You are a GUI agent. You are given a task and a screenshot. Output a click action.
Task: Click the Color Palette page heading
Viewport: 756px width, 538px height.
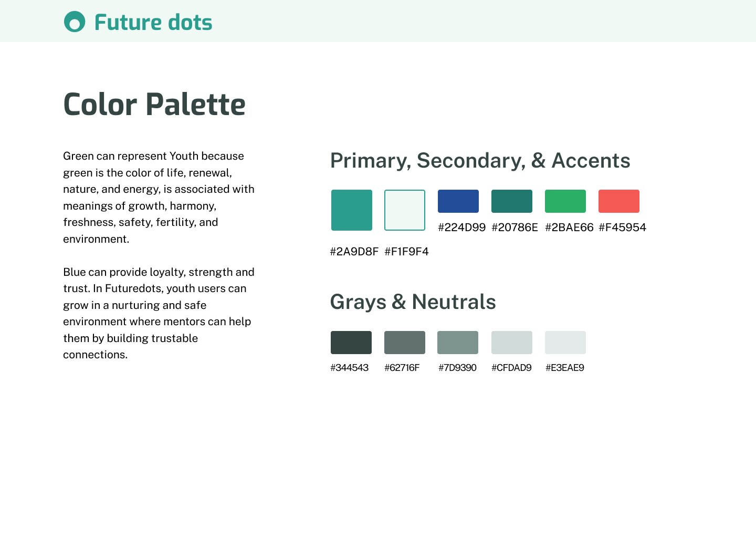tap(154, 104)
